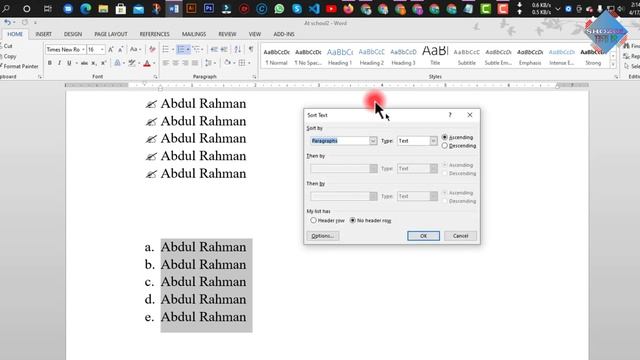Click the Text Effects icon
This screenshot has height=360, width=640.
(117, 63)
